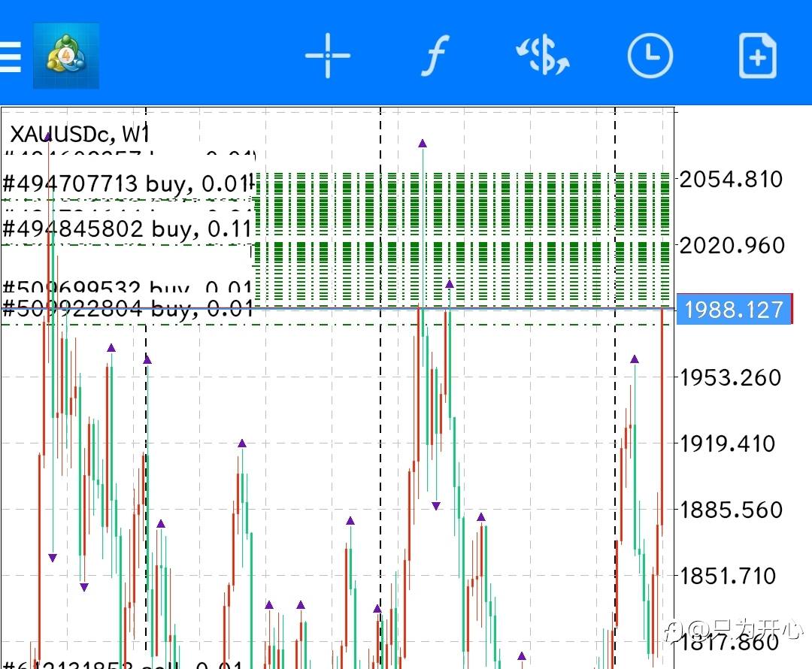Screen dimensions: 812x669
Task: Tap the 2054.810 price scale label
Action: tap(731, 180)
